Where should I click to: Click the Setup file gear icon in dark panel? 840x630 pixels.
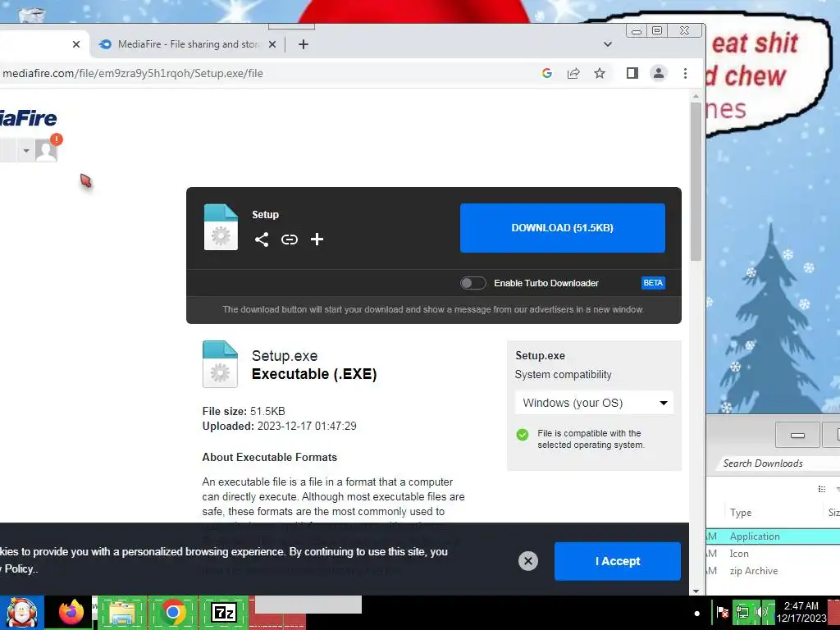[221, 227]
